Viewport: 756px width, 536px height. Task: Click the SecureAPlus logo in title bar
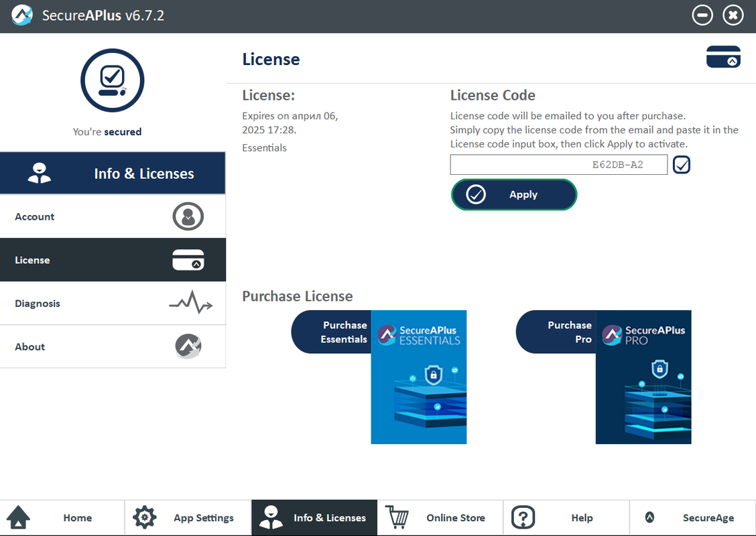coord(21,15)
